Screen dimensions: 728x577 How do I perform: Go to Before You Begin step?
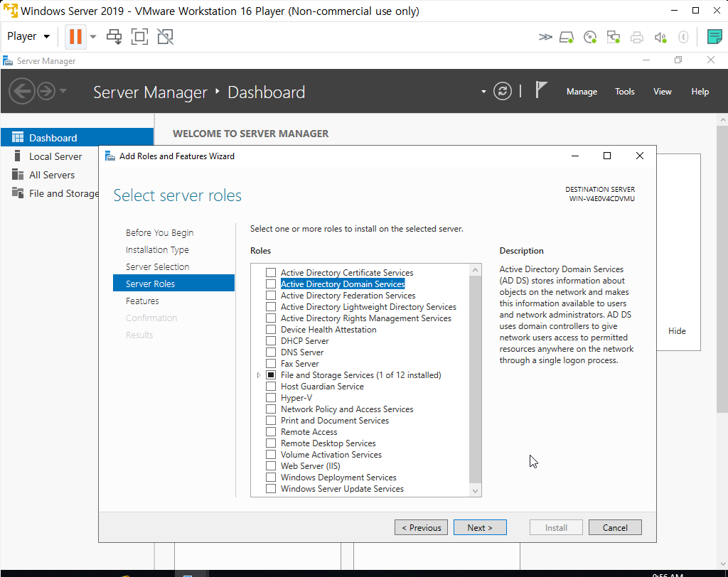(x=159, y=232)
